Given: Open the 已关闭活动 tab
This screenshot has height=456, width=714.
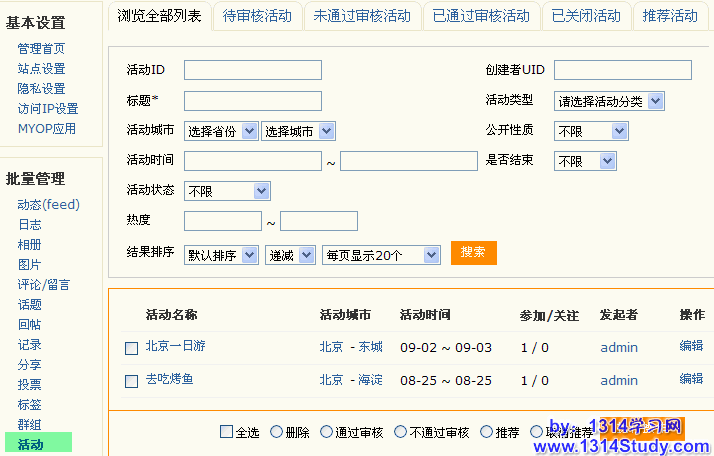Looking at the screenshot, I should (x=586, y=16).
